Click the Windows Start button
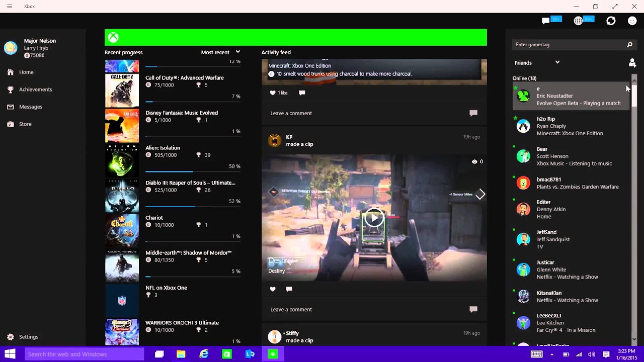 (10, 354)
